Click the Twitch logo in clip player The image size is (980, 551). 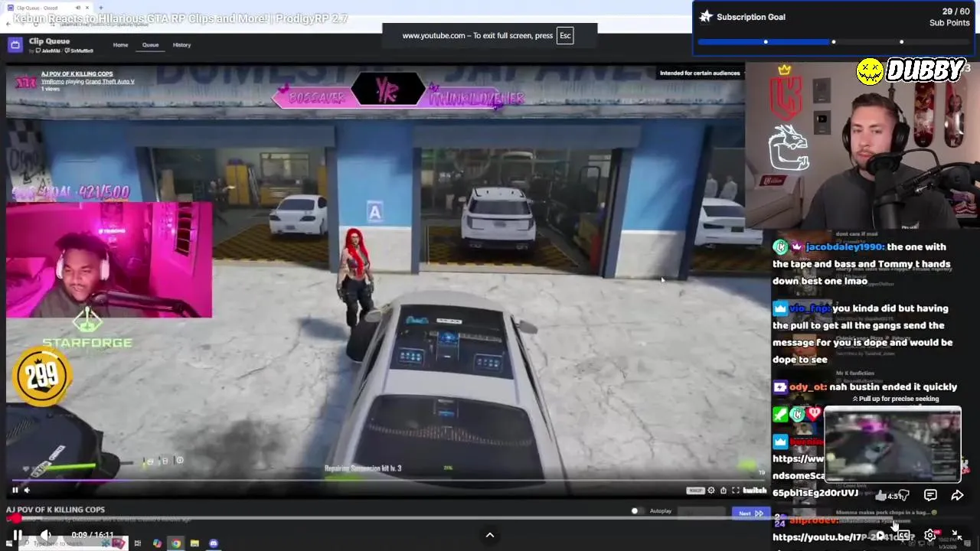754,491
